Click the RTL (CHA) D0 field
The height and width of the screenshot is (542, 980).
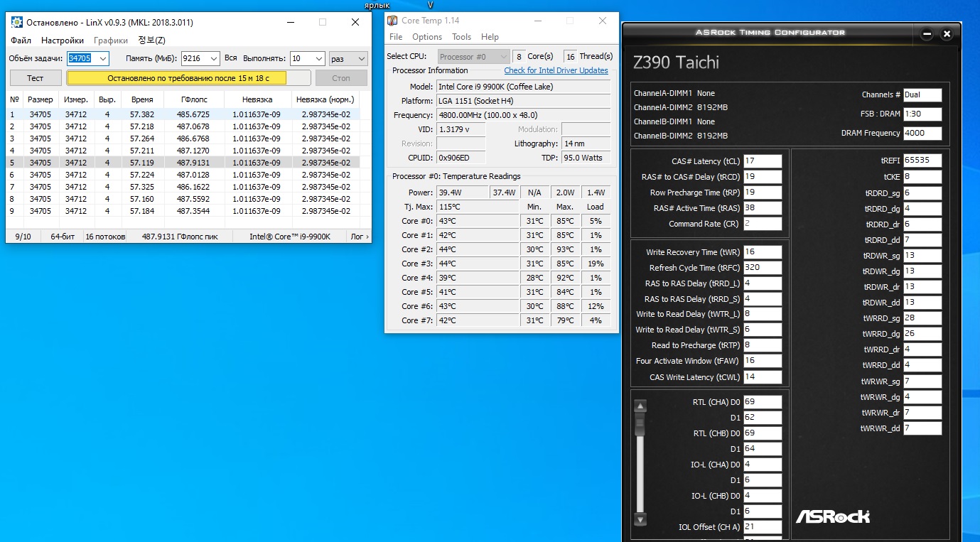coord(763,402)
